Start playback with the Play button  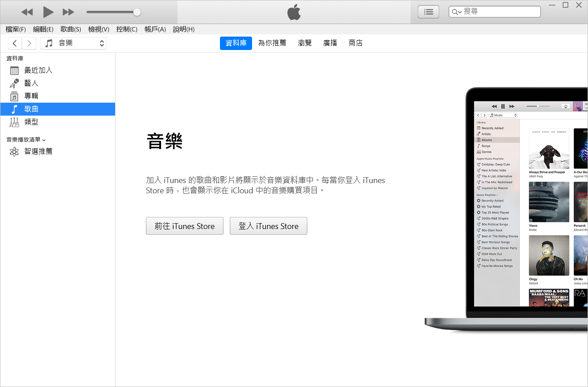[x=48, y=12]
